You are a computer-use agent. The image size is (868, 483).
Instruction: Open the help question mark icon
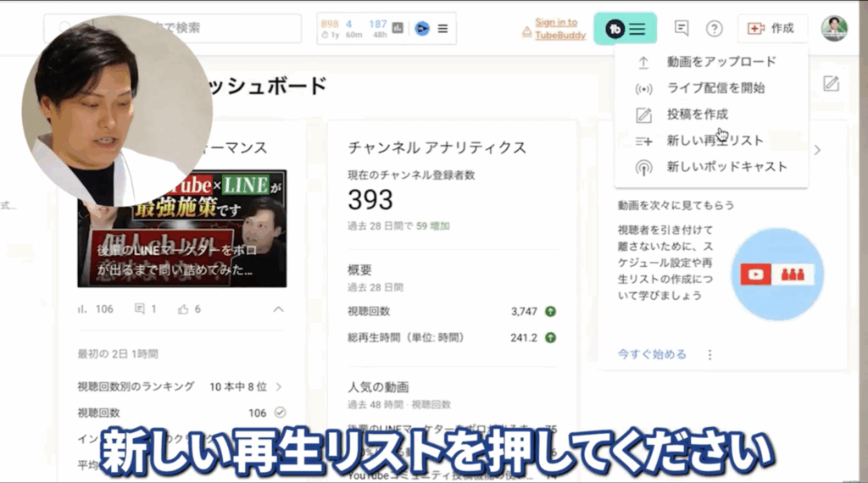715,29
